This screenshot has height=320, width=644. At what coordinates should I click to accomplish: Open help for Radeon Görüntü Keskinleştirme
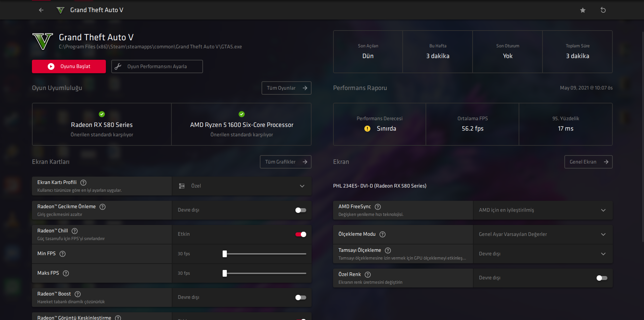point(118,318)
